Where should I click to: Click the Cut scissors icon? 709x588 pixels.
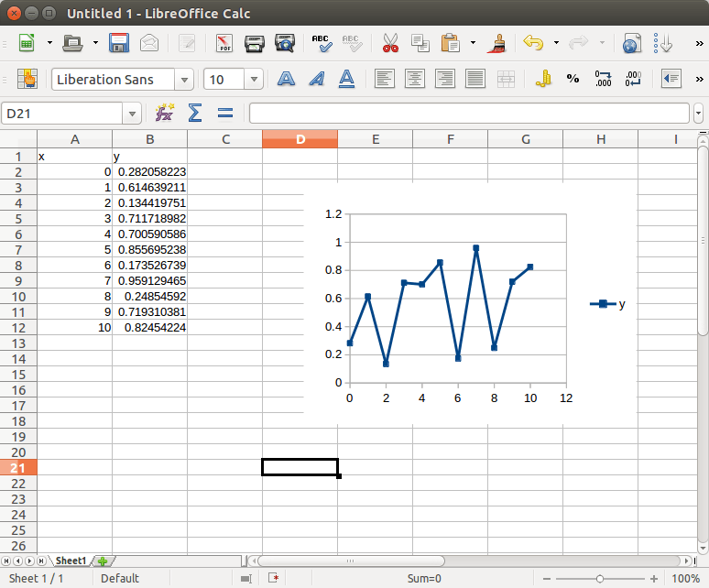coord(390,43)
